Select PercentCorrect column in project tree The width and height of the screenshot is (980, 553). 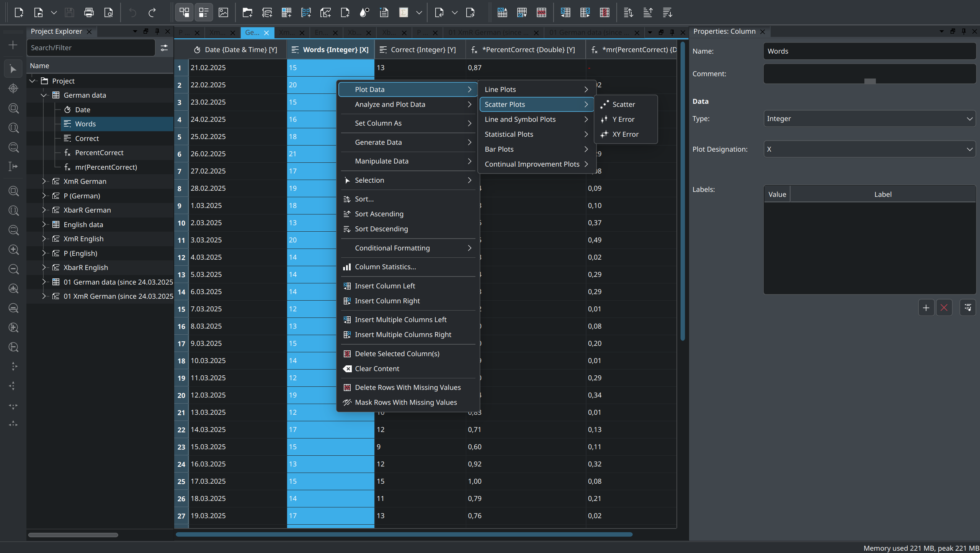point(99,153)
